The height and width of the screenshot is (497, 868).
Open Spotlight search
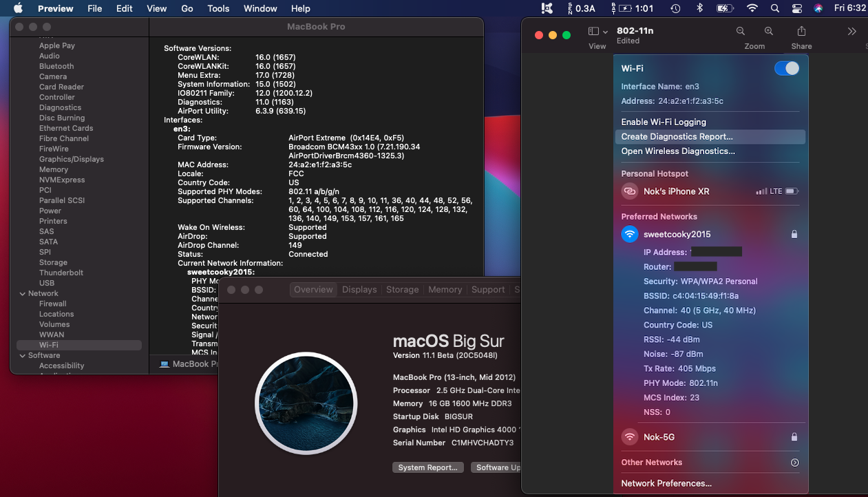click(775, 8)
